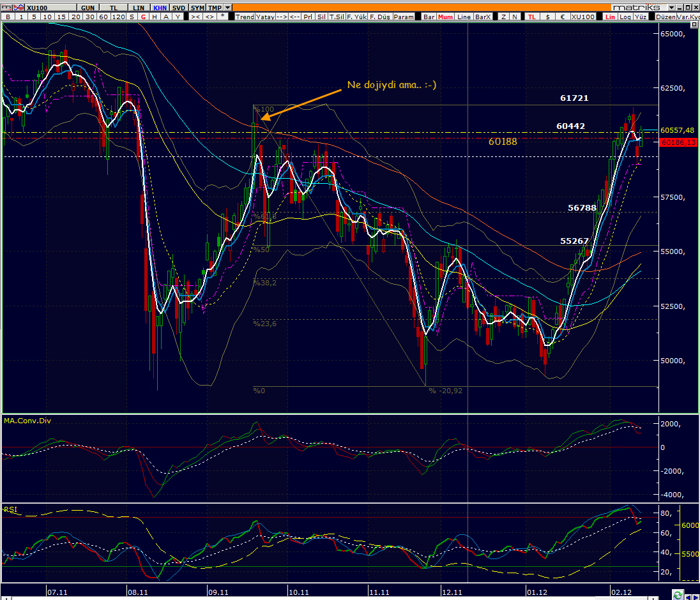Click the Param settings button
The width and height of the screenshot is (700, 600).
coord(404,17)
